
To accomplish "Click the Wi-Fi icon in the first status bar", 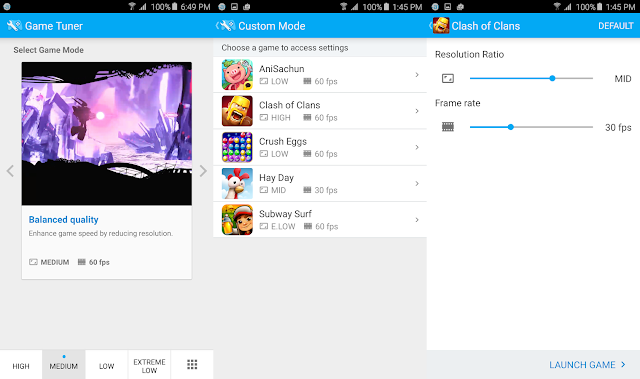I will 131,6.
